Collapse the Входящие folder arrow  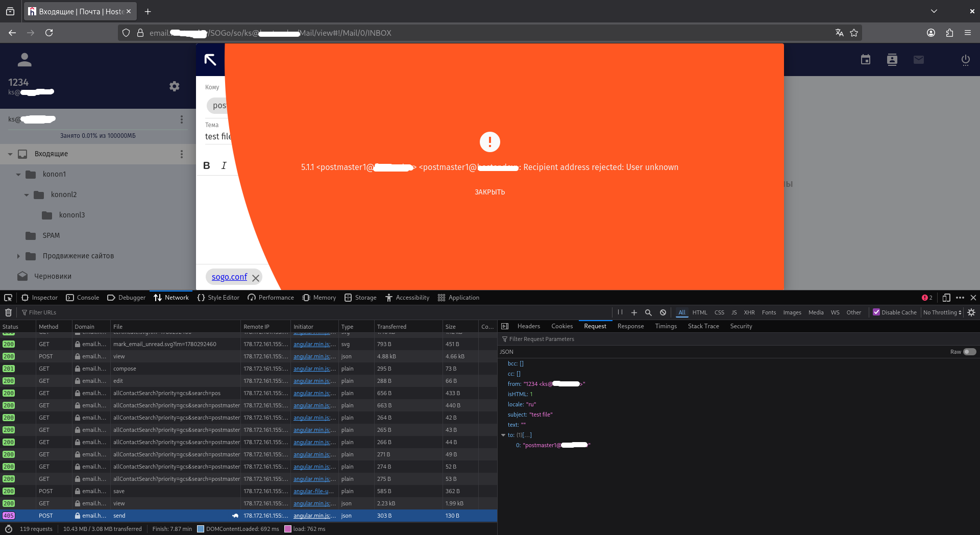click(10, 154)
